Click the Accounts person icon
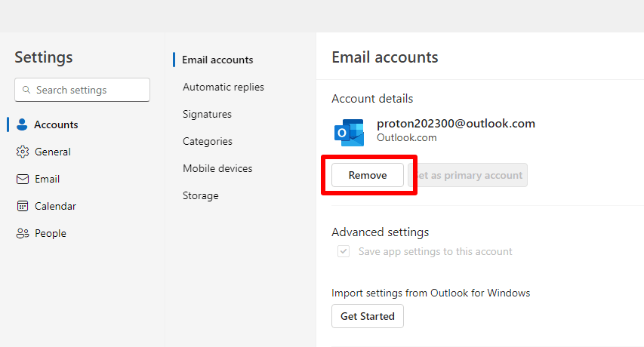 pyautogui.click(x=22, y=124)
